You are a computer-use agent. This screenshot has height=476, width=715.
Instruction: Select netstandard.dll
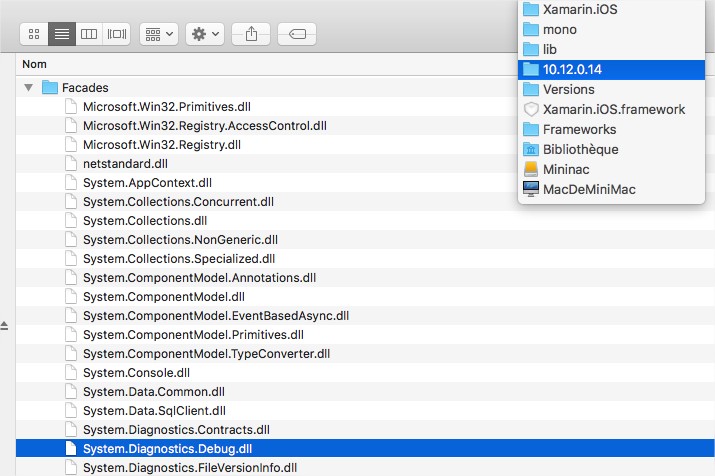(x=125, y=164)
